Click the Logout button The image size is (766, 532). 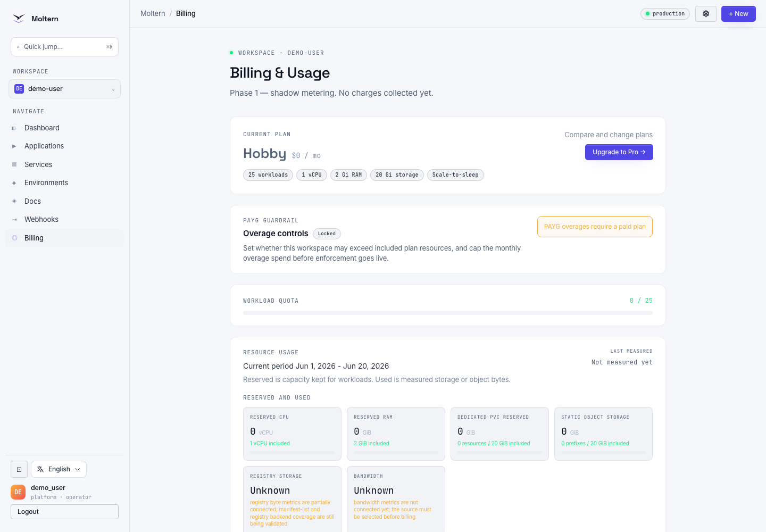64,512
